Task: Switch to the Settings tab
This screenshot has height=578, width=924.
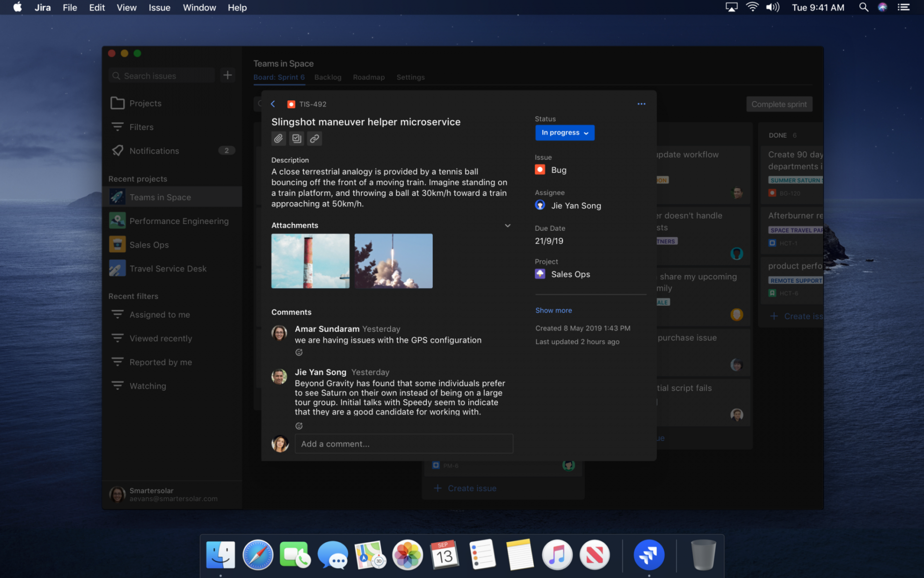Action: [x=411, y=77]
